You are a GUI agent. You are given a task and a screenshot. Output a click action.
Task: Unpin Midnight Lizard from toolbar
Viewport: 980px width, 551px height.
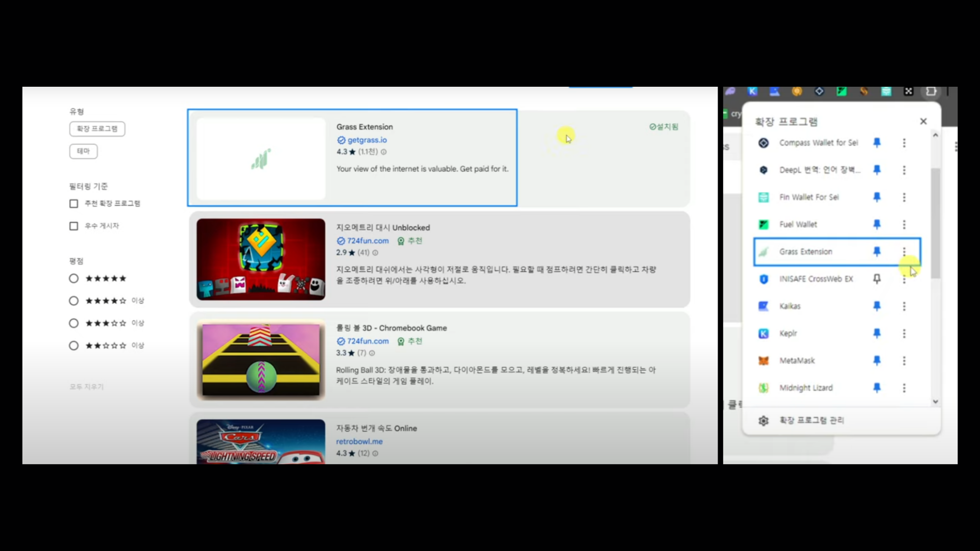(877, 388)
